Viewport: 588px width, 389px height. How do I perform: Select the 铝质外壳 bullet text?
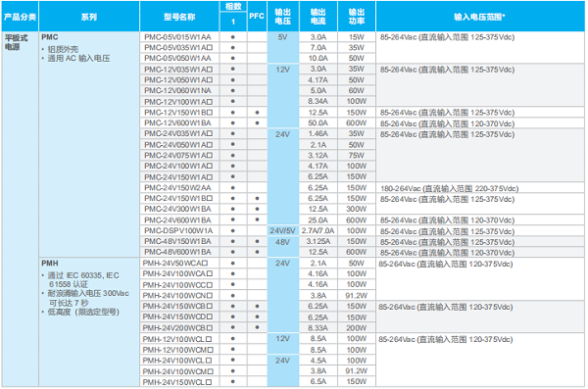coord(63,49)
